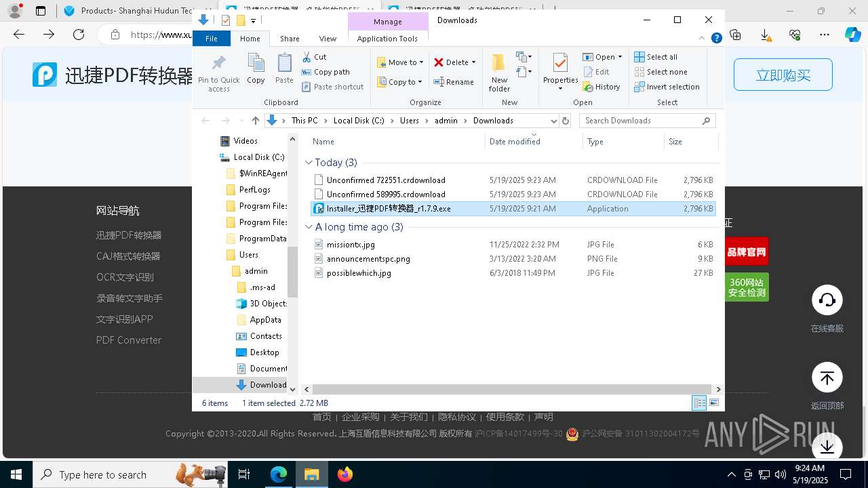Switch to the Share ribbon tab
The width and height of the screenshot is (868, 488).
coord(290,39)
